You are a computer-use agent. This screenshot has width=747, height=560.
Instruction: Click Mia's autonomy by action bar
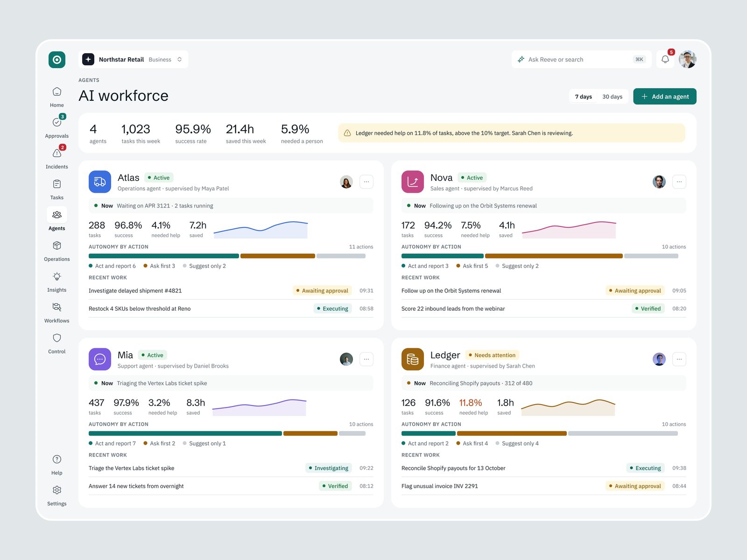[227, 434]
